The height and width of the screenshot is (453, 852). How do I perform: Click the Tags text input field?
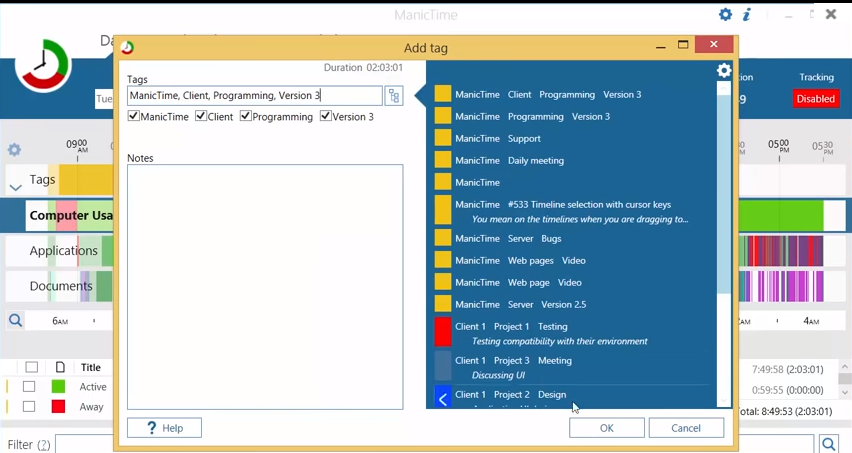click(255, 96)
